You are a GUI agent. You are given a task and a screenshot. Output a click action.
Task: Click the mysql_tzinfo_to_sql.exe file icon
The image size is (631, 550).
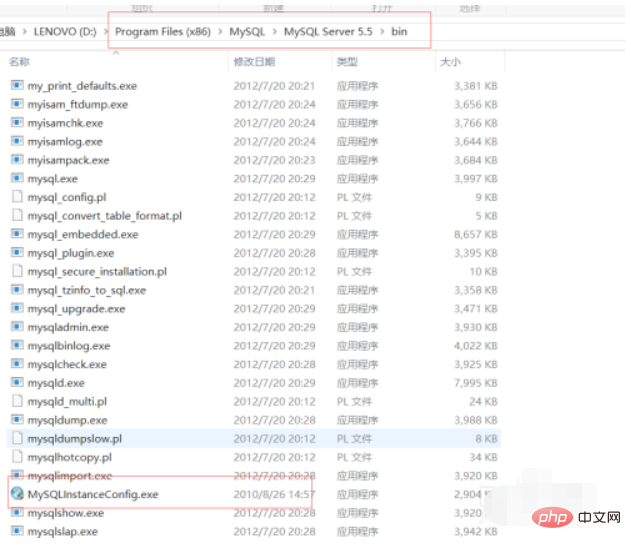coord(17,290)
